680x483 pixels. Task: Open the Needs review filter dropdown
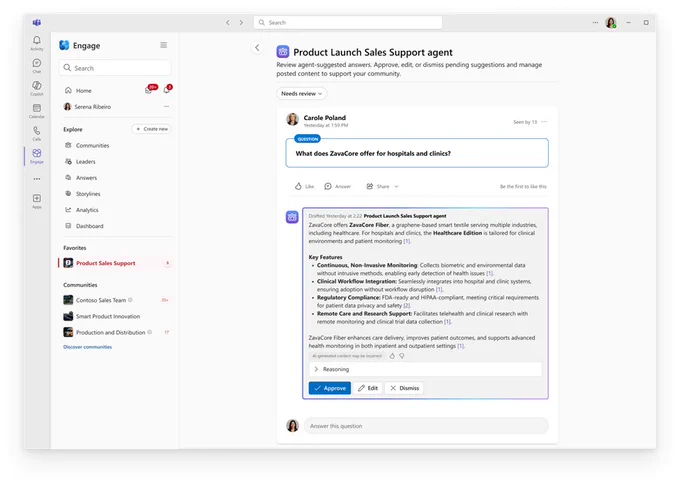pos(301,94)
